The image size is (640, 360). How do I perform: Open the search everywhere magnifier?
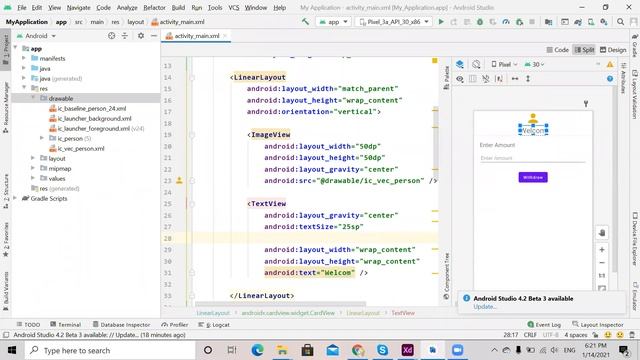tap(620, 22)
